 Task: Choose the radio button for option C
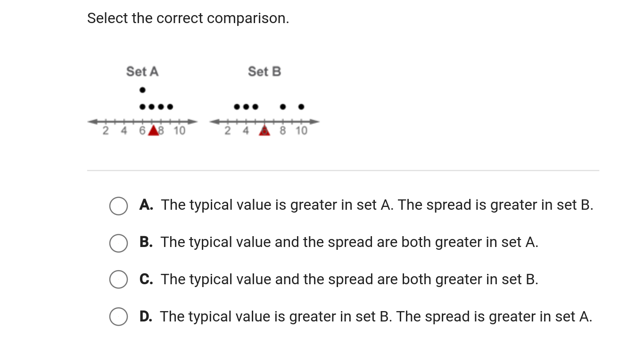pos(118,279)
